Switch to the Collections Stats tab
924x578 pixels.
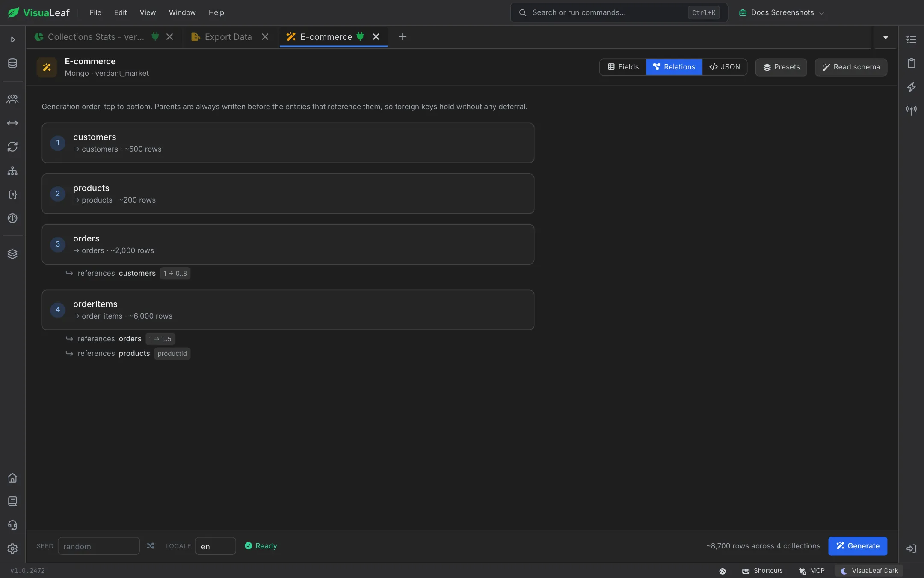(x=96, y=37)
